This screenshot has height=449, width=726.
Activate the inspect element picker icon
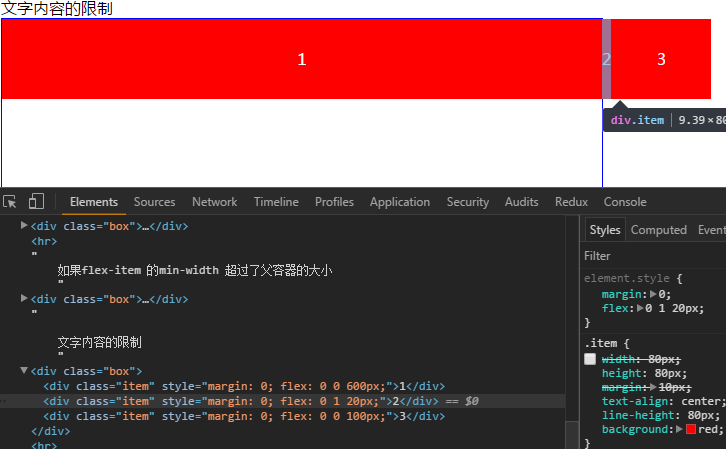10,202
